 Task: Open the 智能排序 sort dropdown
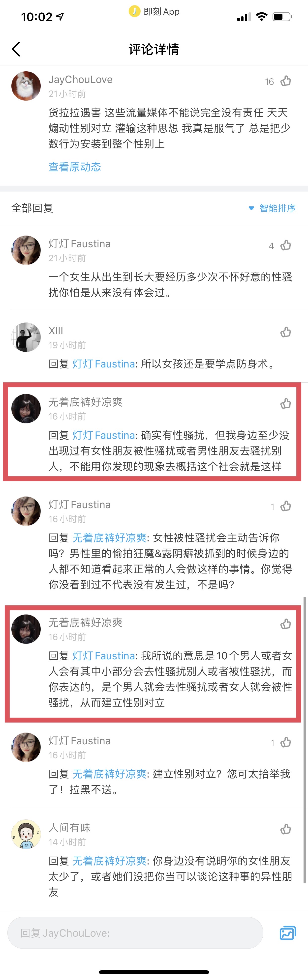[272, 208]
